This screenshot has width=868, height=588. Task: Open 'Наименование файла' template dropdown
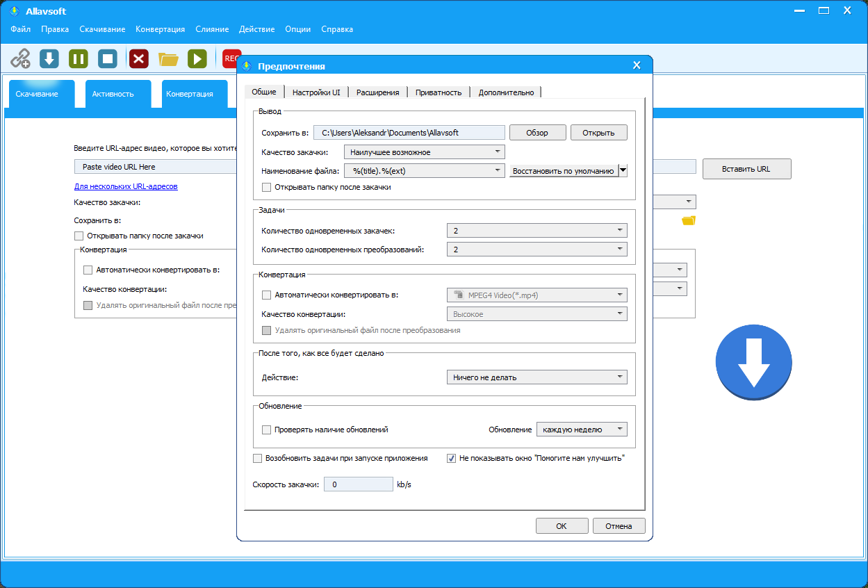[x=425, y=170]
